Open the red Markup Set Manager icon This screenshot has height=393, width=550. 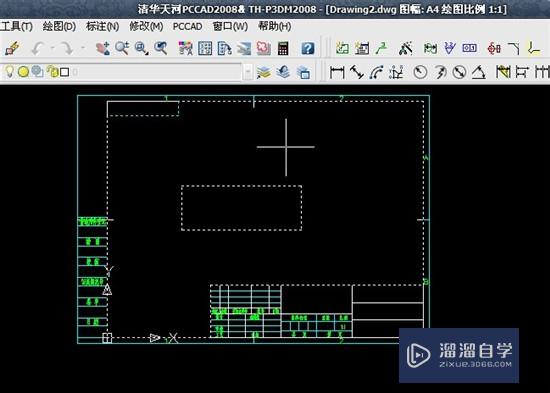(x=263, y=48)
